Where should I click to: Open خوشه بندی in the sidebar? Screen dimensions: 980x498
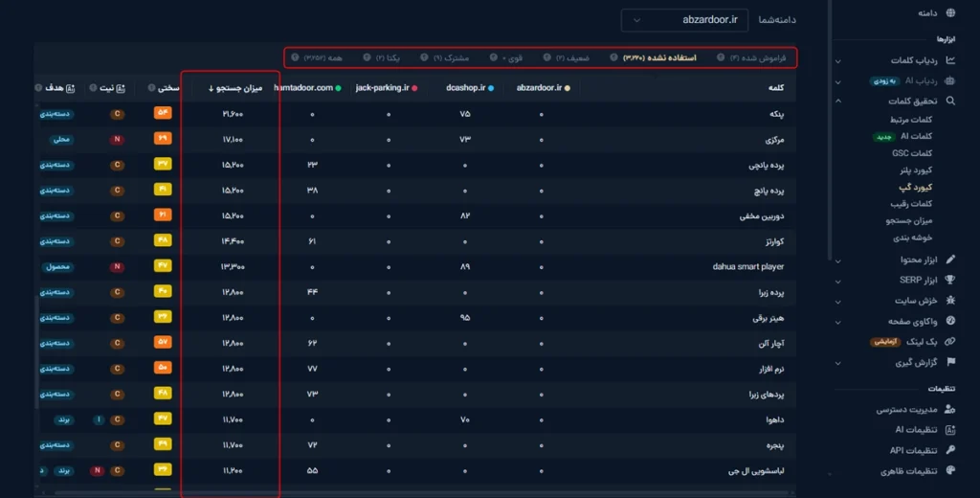(912, 238)
